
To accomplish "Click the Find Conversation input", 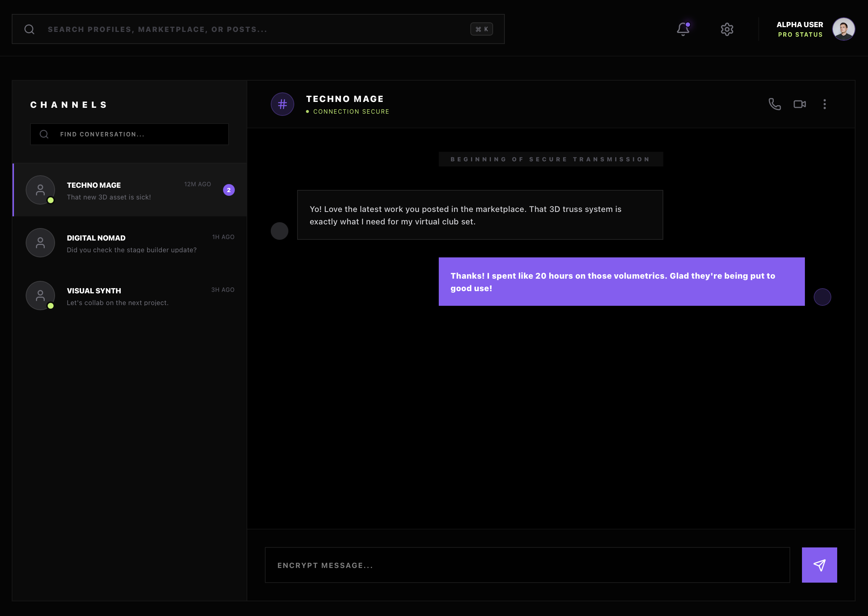I will coord(130,134).
